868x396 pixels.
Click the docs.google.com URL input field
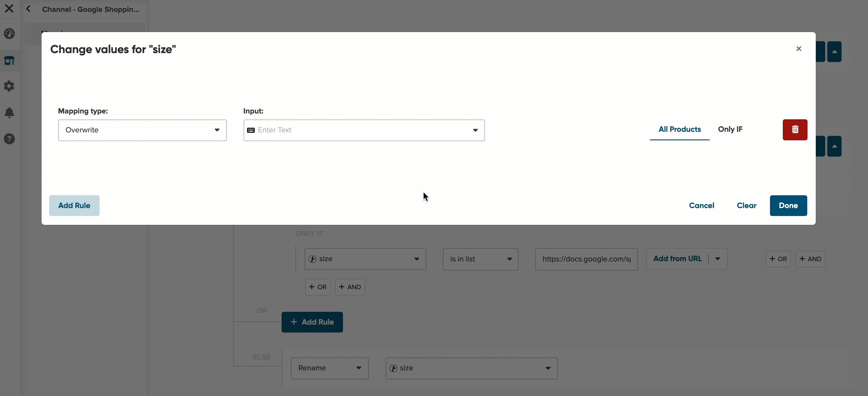point(586,259)
